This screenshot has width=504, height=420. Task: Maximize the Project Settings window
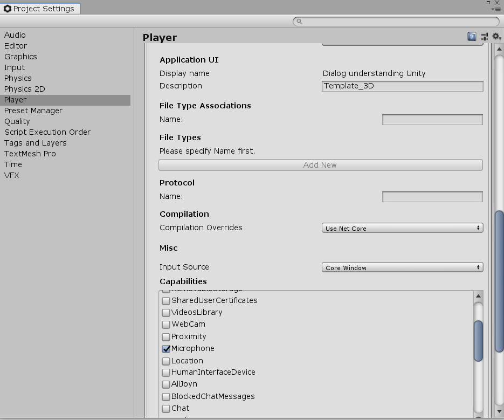tap(488, 3)
